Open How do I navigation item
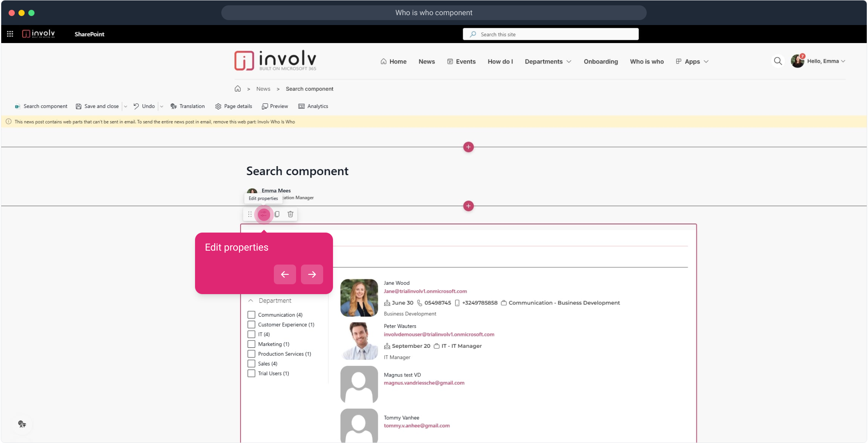 (500, 62)
